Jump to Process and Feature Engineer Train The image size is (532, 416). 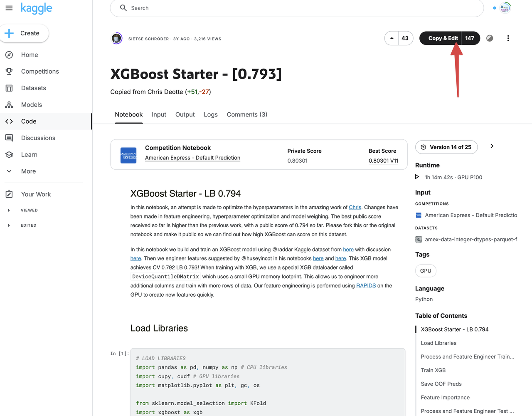(468, 357)
